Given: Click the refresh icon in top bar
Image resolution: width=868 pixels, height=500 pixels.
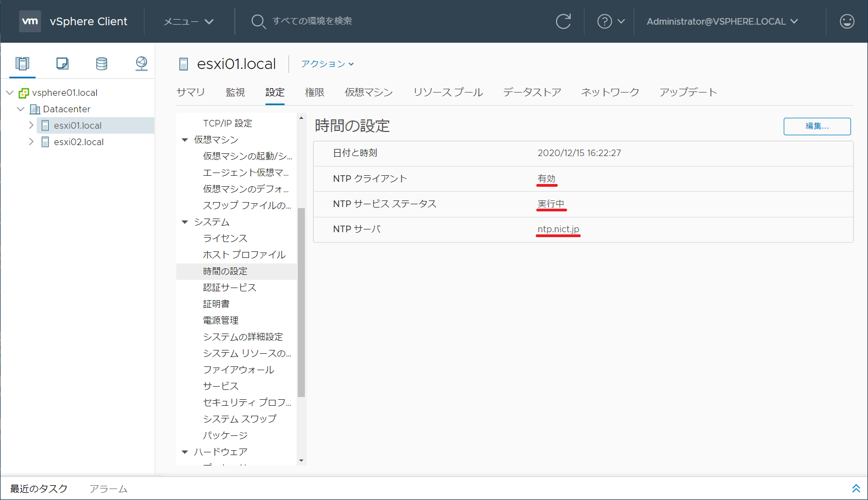Looking at the screenshot, I should tap(563, 21).
